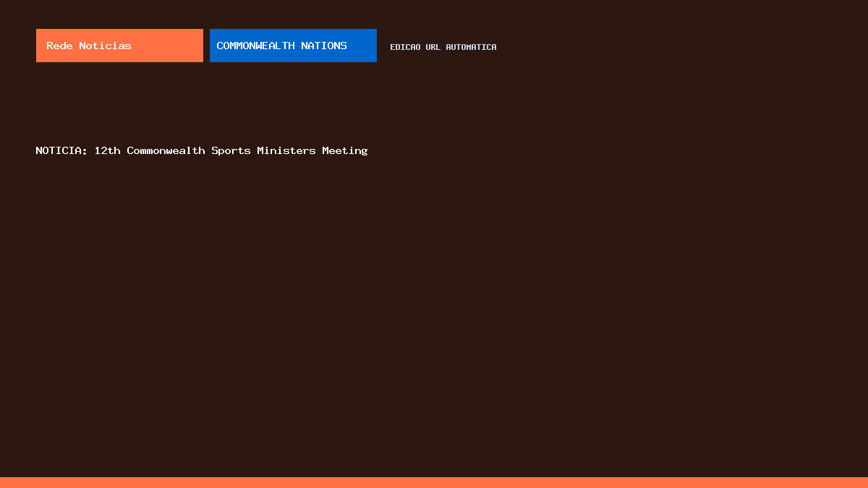868x488 pixels.
Task: Select the COMMONWEALTH NATIONS blue tab
Action: point(293,46)
